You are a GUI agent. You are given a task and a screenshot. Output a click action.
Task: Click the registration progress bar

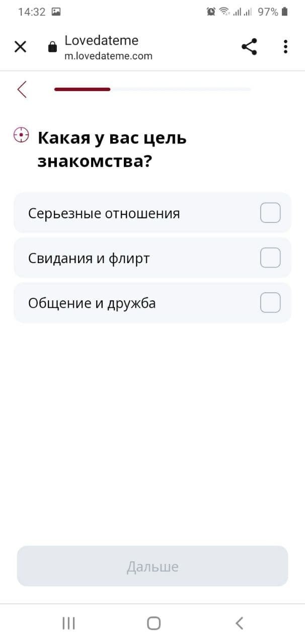click(152, 89)
